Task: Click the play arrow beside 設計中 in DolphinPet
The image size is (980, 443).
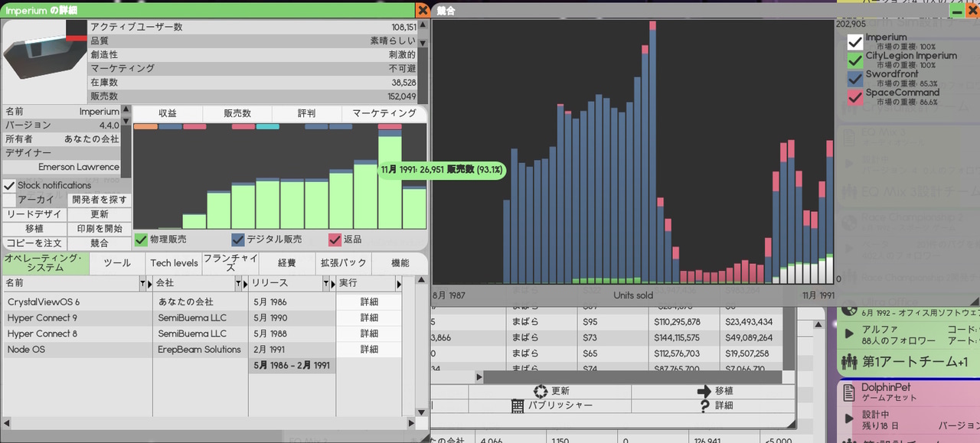Action: pos(849,419)
